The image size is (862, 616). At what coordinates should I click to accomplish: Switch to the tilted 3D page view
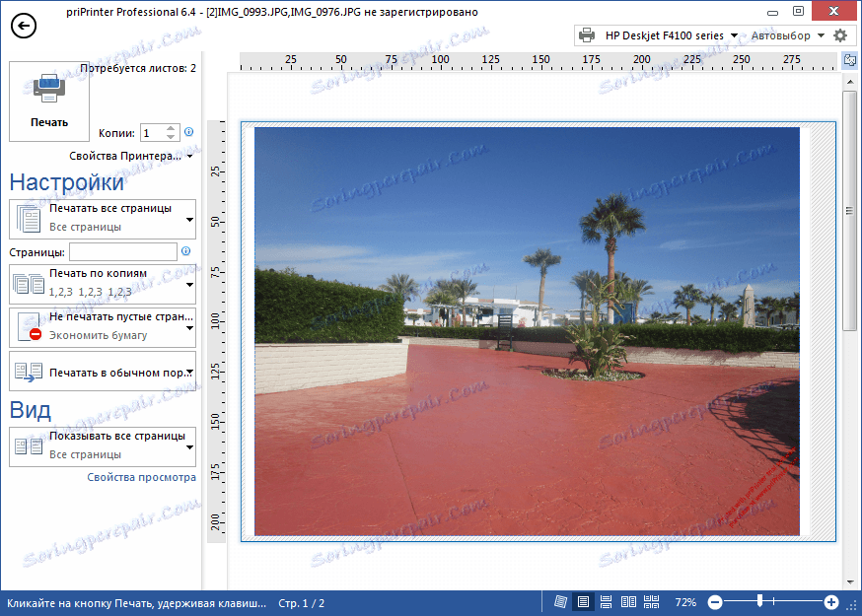[x=560, y=602]
